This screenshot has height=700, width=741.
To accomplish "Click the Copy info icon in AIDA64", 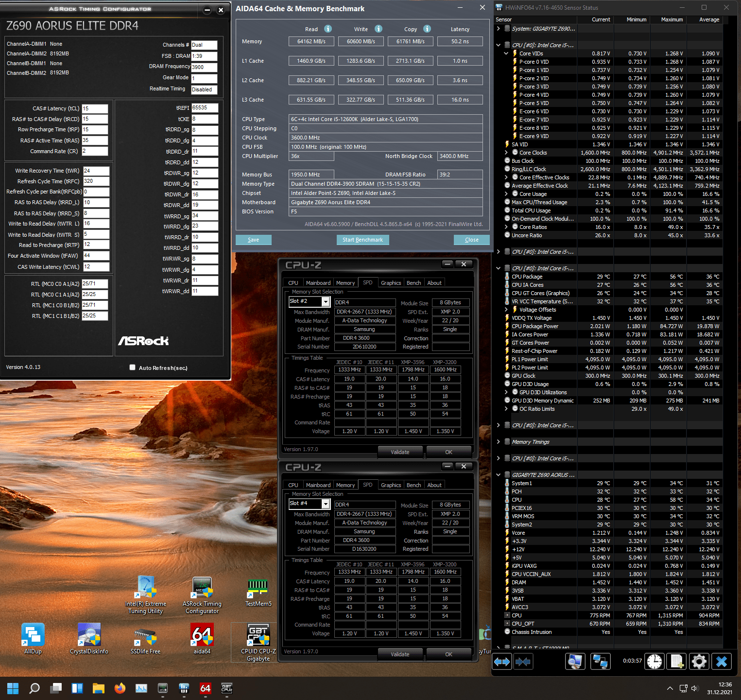I will point(427,29).
